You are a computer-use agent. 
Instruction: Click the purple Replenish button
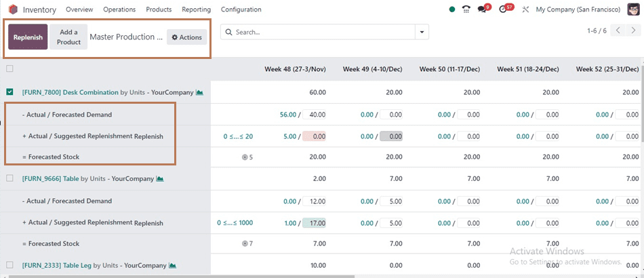click(x=28, y=37)
